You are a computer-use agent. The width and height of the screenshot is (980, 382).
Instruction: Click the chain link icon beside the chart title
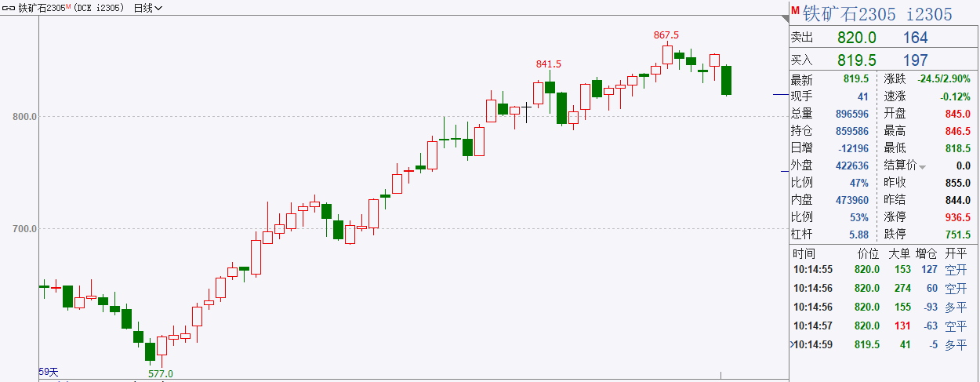11,8
